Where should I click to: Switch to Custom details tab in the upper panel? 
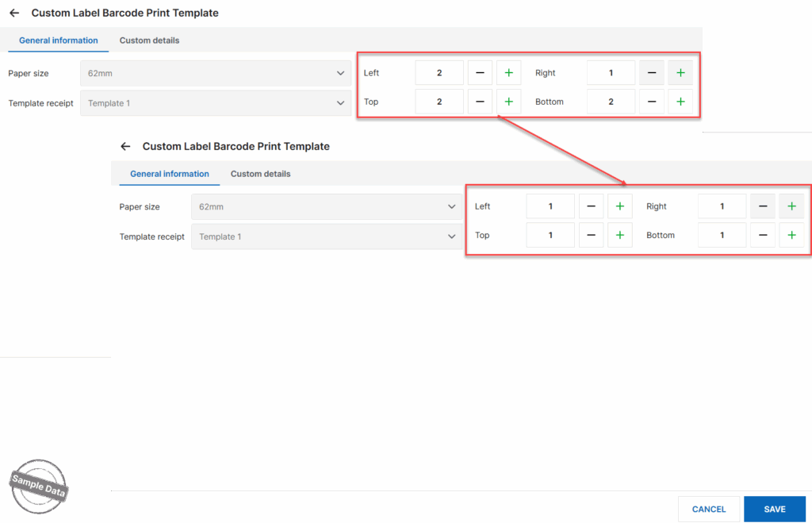pyautogui.click(x=149, y=40)
